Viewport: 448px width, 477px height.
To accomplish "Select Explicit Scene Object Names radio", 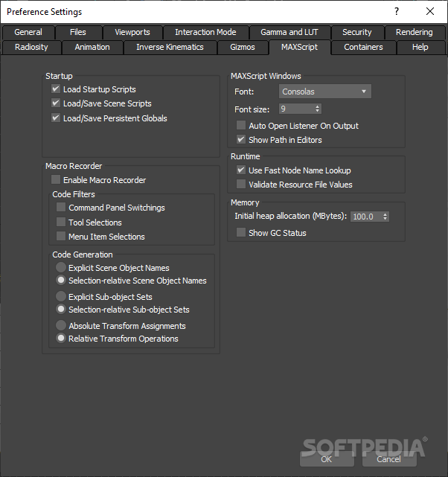I will pyautogui.click(x=61, y=267).
